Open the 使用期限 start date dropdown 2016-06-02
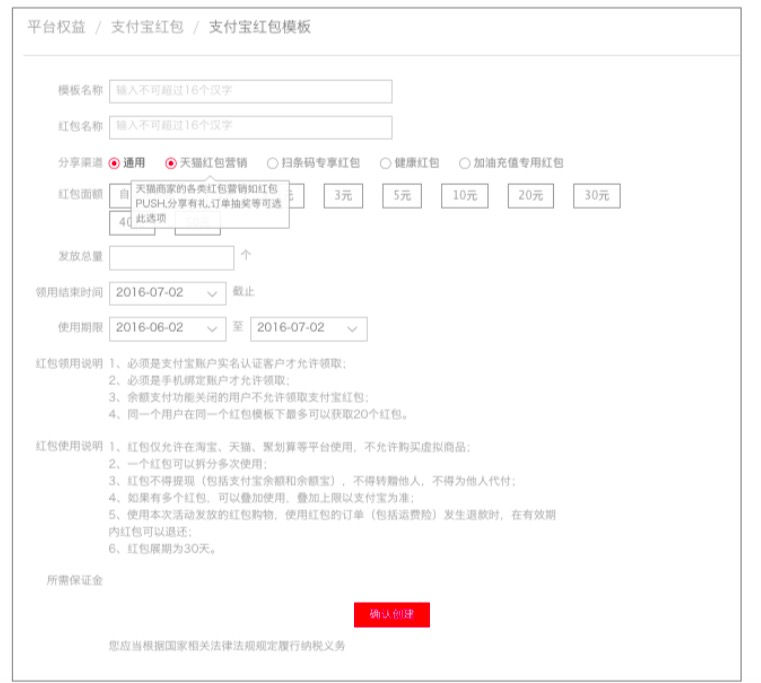Screen dimensions: 761x683 [167, 329]
